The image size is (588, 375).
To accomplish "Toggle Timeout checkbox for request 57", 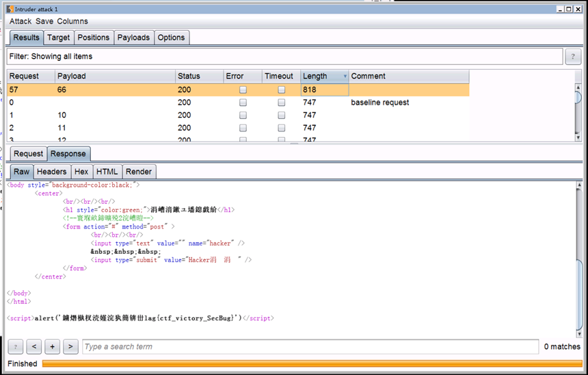I will coord(281,90).
